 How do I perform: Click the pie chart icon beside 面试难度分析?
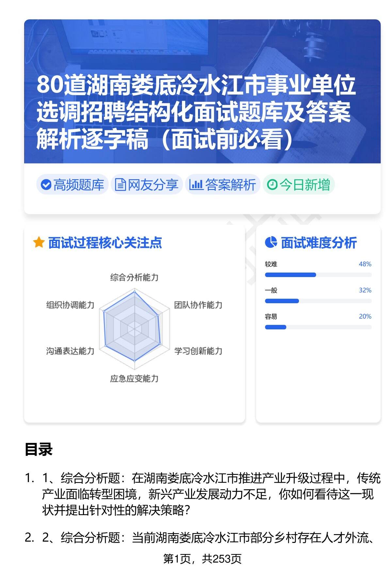point(271,242)
